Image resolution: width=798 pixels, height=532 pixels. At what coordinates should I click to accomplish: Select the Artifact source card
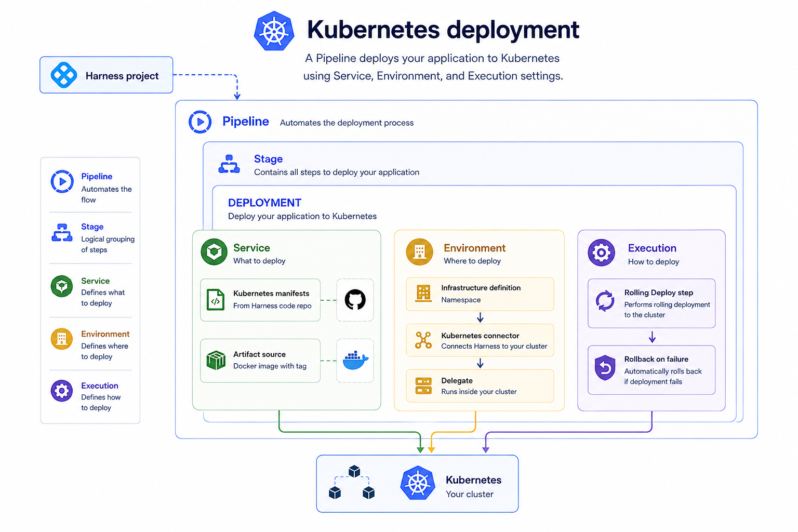(x=260, y=361)
